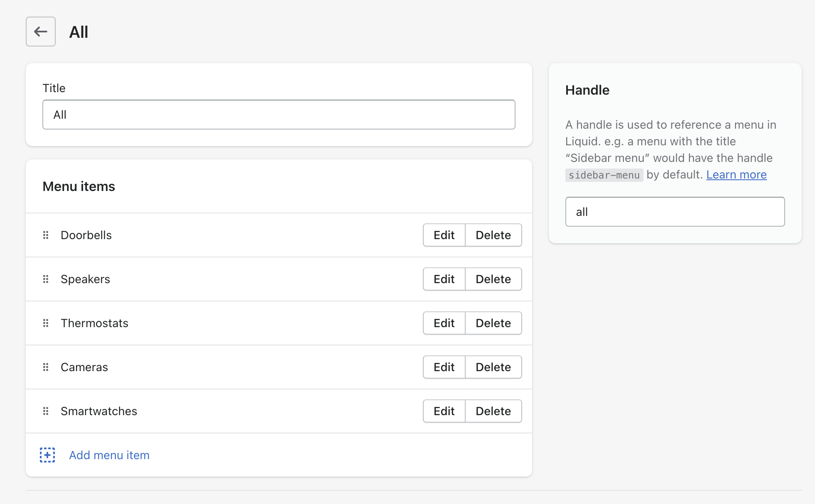
Task: Delete the Doorbells menu item
Action: click(x=493, y=235)
